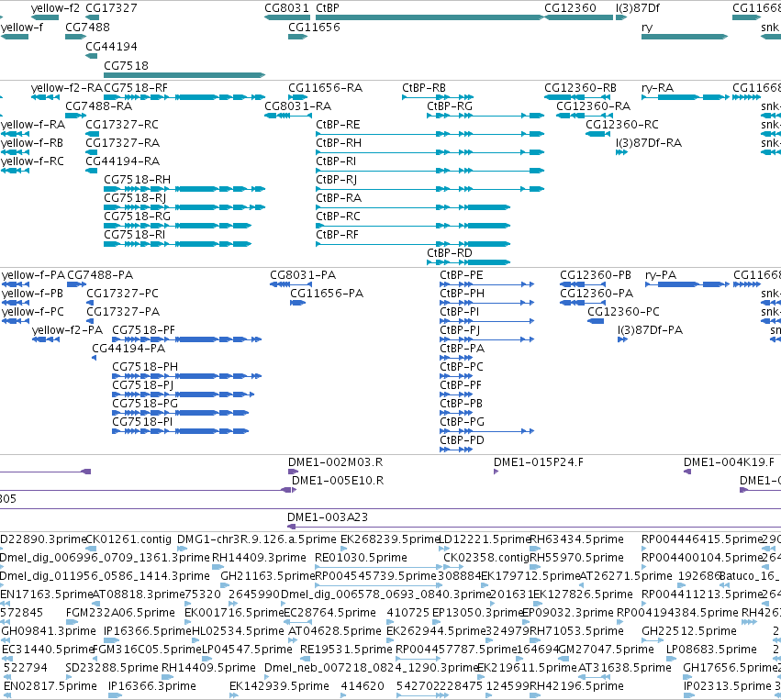Select the CG7488 gene label
781x700 pixels.
coord(87,27)
